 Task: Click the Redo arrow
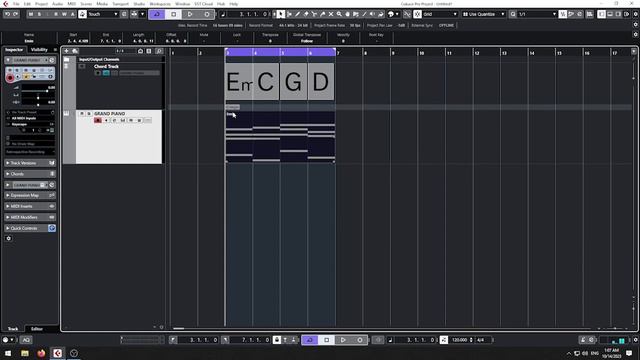[x=16, y=14]
